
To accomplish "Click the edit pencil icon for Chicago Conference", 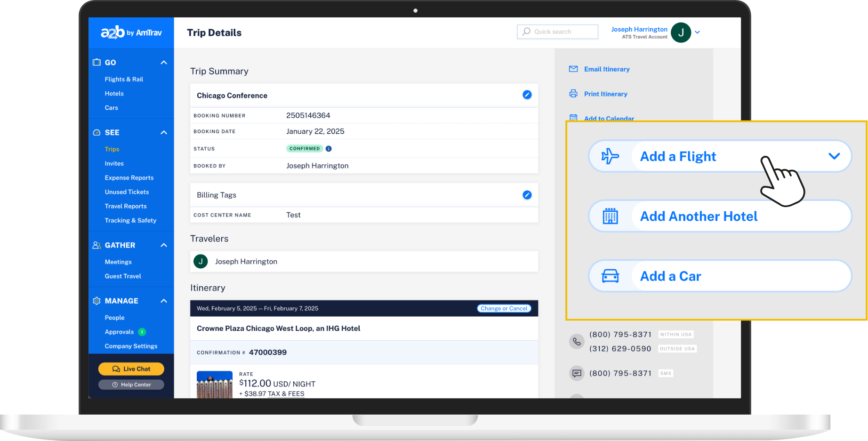I will pos(527,95).
